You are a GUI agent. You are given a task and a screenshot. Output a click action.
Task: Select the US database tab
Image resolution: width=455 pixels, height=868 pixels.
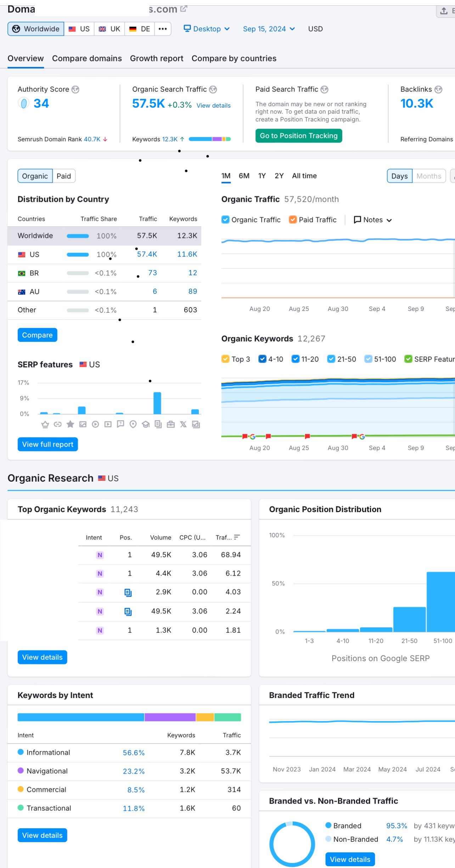(79, 29)
